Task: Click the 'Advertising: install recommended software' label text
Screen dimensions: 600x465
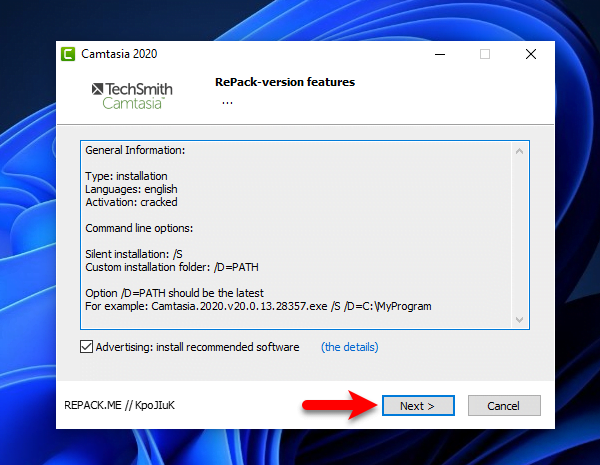Action: 197,347
